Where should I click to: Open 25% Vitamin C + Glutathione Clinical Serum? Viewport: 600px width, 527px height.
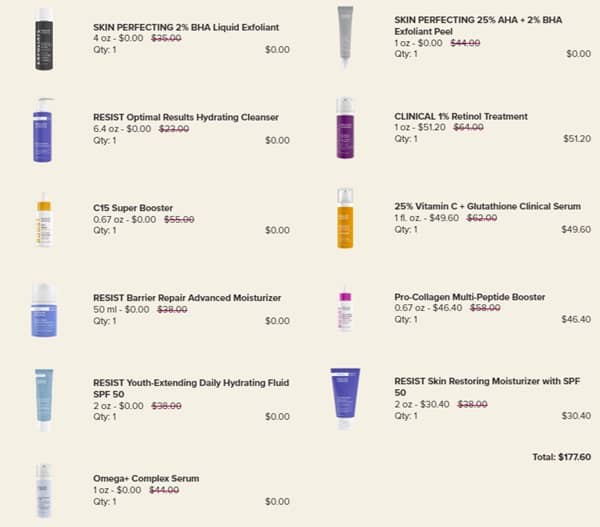487,207
